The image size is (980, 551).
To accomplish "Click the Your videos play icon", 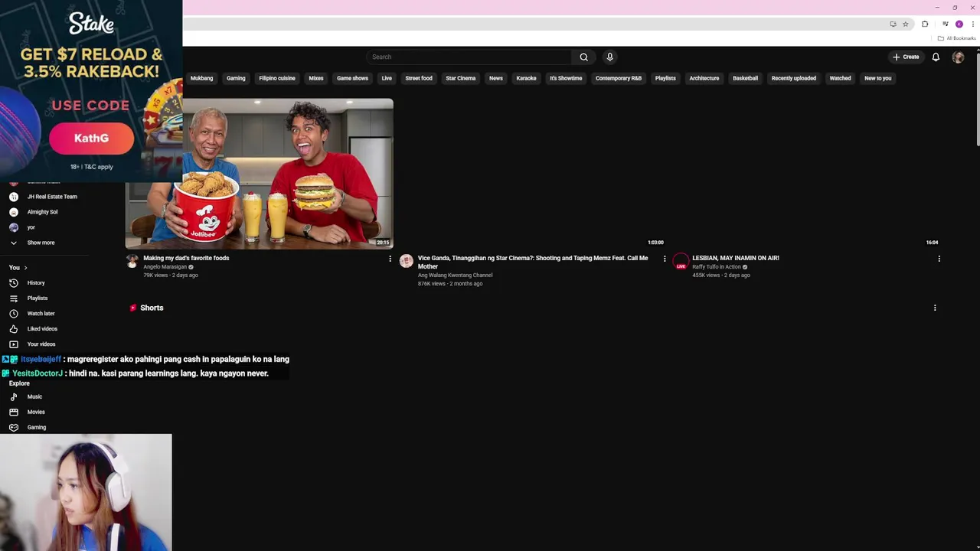I will [13, 344].
